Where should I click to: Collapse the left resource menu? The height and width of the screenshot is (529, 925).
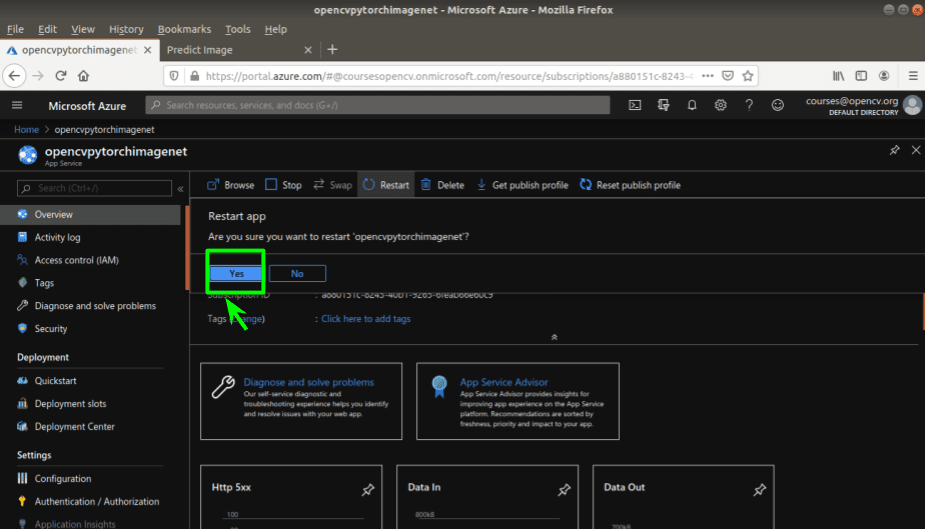click(181, 189)
